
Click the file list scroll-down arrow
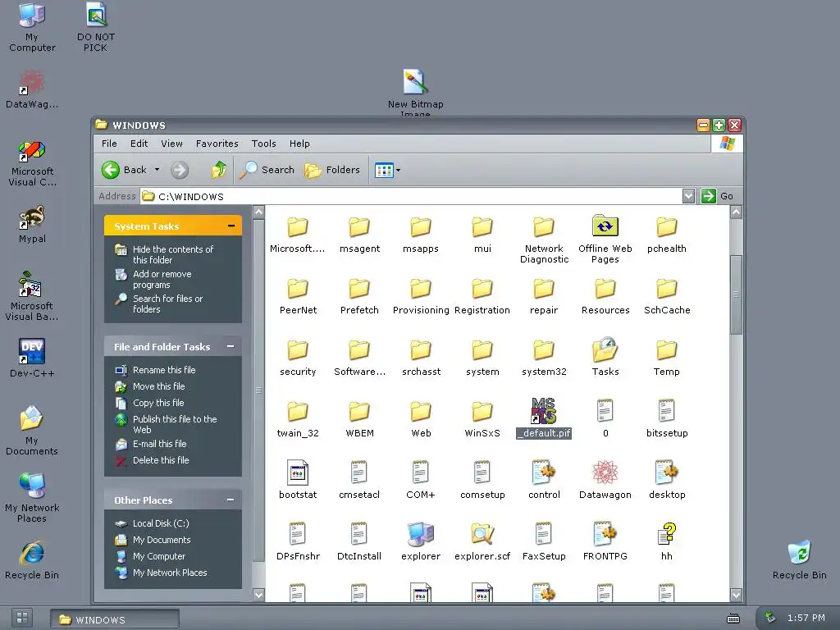click(x=736, y=595)
